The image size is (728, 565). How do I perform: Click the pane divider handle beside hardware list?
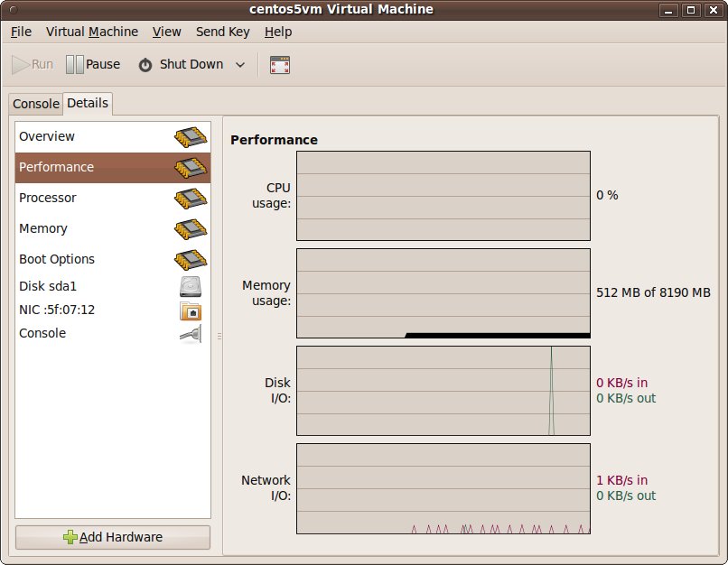pyautogui.click(x=219, y=336)
